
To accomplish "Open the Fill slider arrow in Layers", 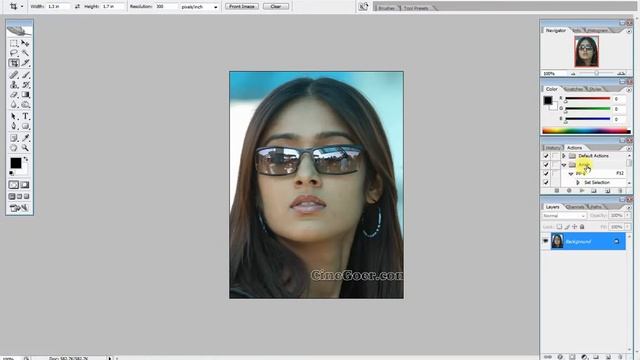I will [x=628, y=227].
